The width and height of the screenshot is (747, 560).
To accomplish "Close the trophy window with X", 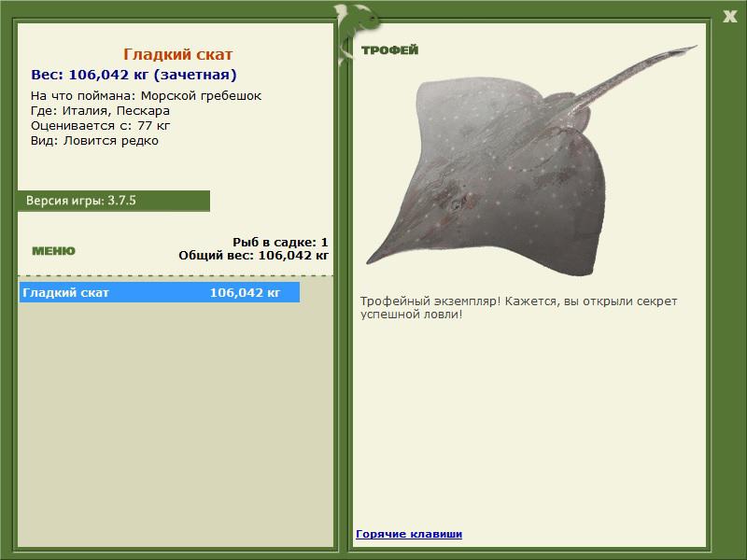I will 729,17.
